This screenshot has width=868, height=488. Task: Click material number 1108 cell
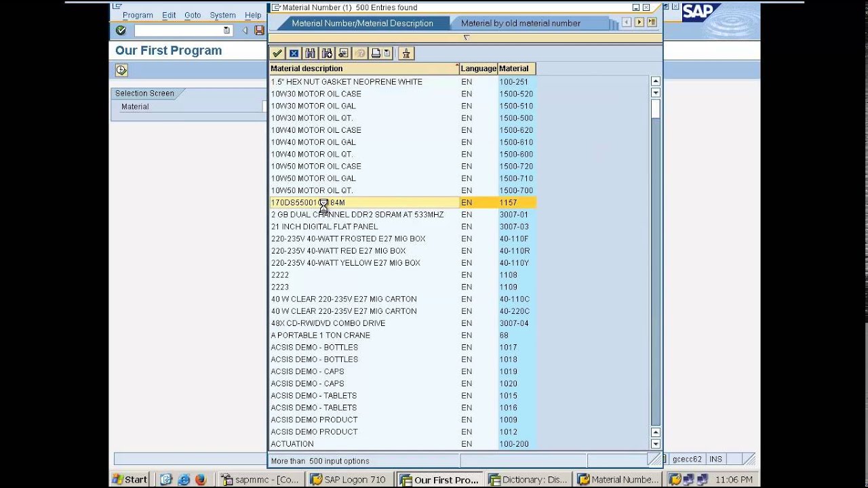point(517,275)
